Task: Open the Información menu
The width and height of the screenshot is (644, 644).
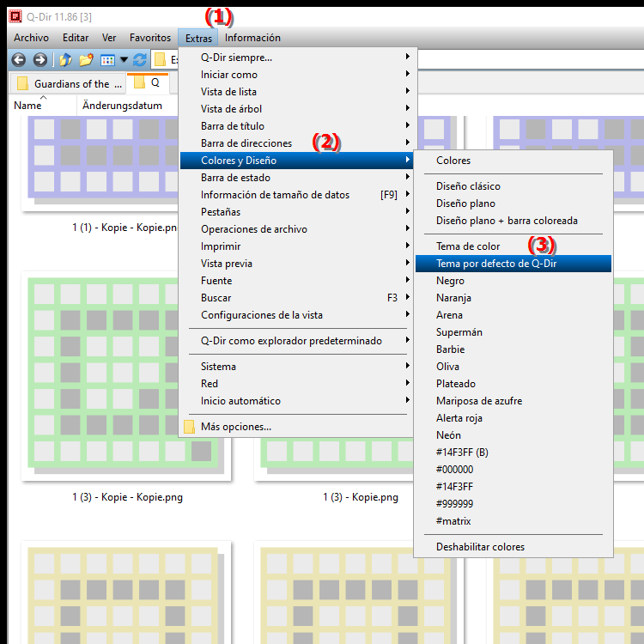Action: [x=252, y=38]
